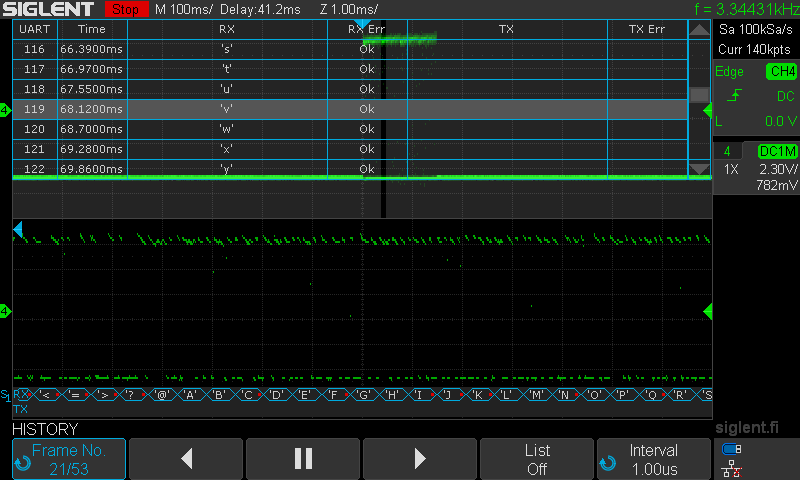Click the TX Err column header
The width and height of the screenshot is (800, 480).
(647, 30)
